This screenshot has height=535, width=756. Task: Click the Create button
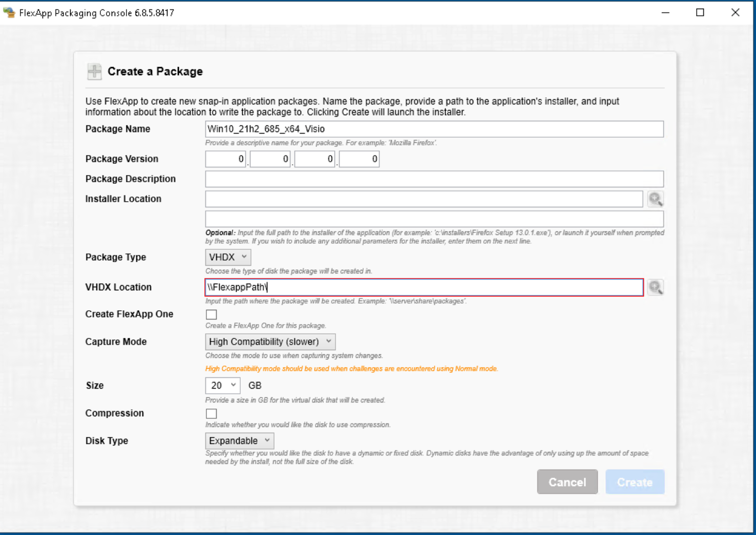click(635, 482)
